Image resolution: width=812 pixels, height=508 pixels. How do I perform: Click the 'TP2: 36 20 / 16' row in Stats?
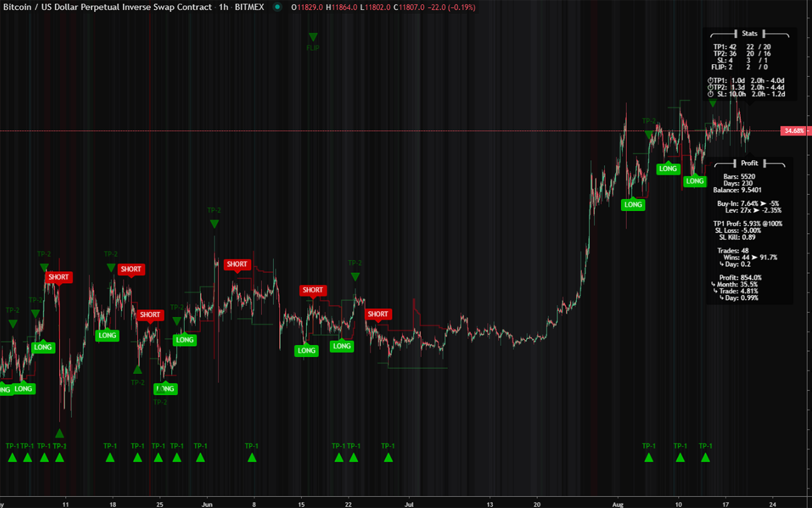click(x=742, y=54)
